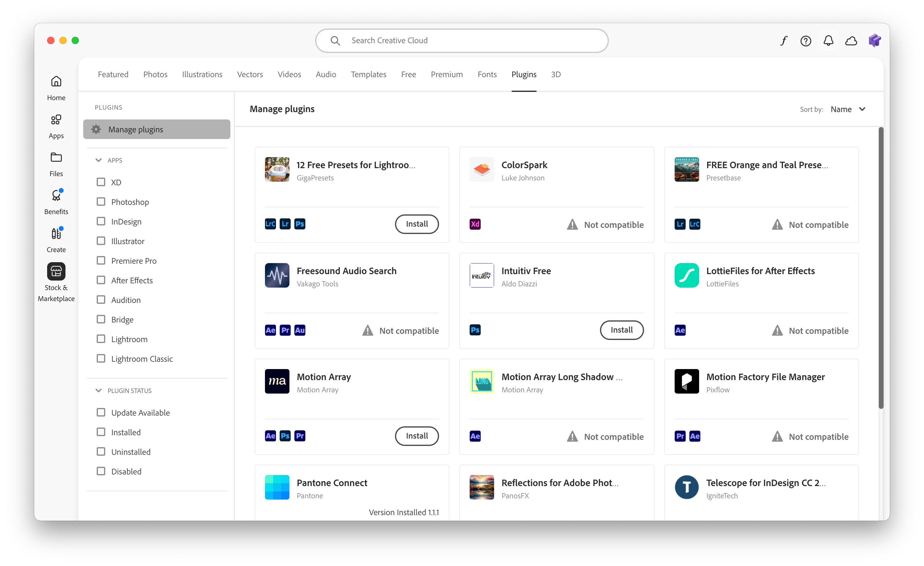Open the fonts icon in top bar

click(784, 40)
